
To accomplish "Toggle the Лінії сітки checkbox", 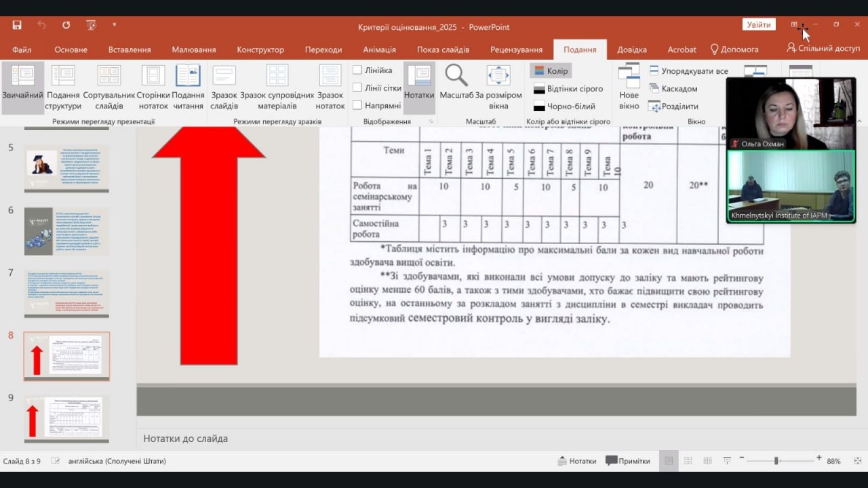I will click(357, 87).
